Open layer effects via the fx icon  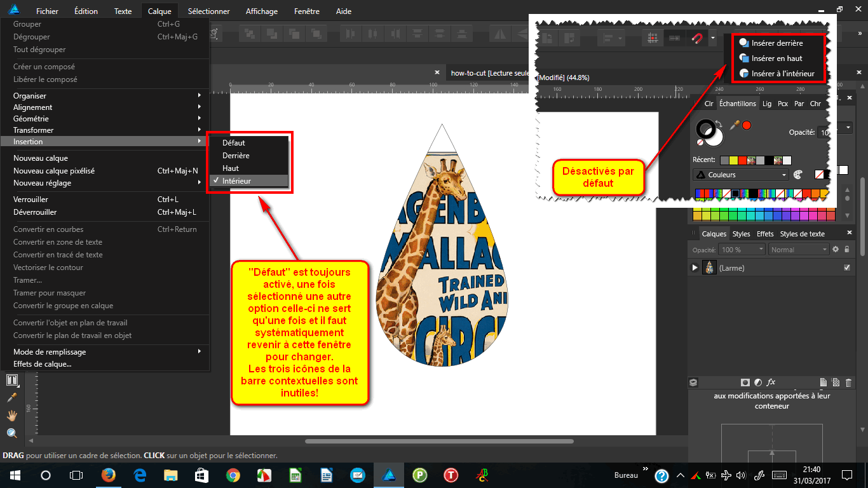(771, 383)
